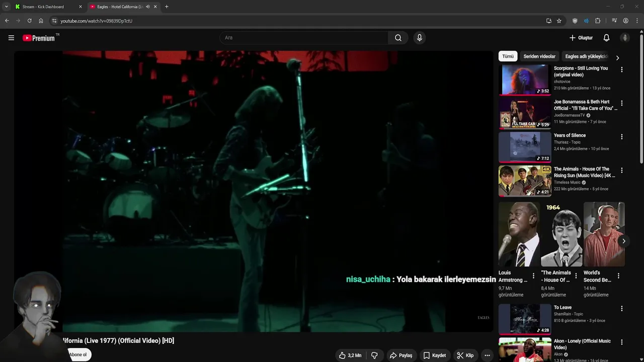The width and height of the screenshot is (644, 362).
Task: Select the Seriden videolar chip
Action: coord(539,56)
